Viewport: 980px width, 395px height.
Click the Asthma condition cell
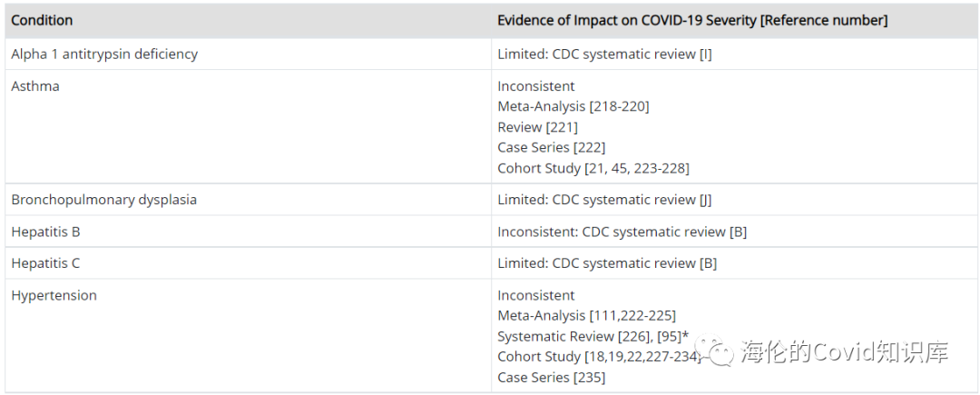pyautogui.click(x=35, y=86)
